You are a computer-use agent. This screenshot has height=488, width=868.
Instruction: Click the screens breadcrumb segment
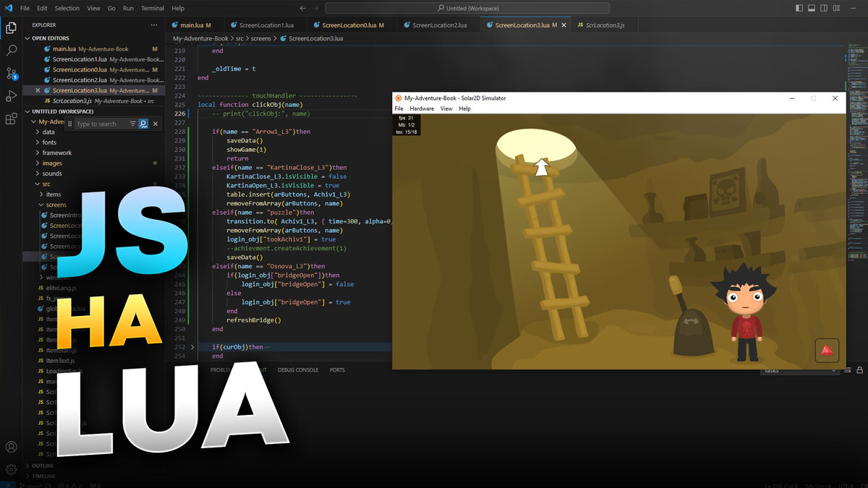coord(261,38)
